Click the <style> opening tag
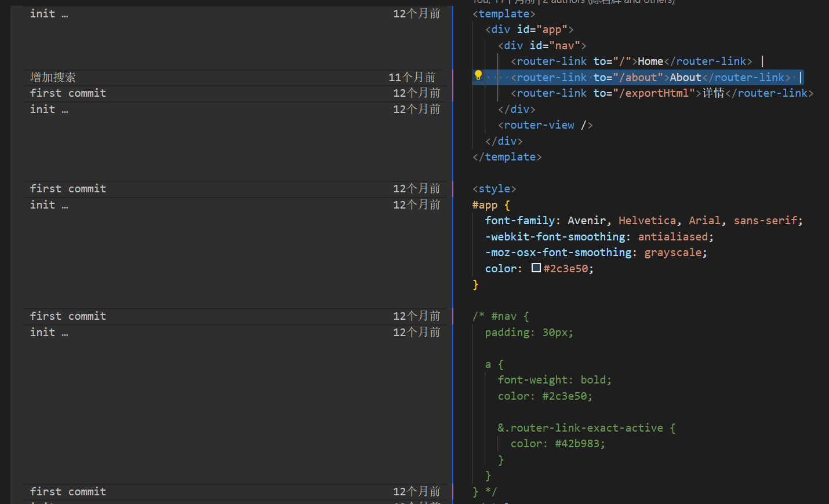 495,189
